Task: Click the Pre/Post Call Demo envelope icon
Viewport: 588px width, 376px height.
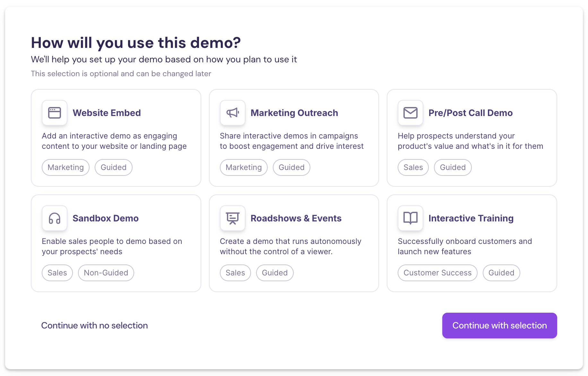Action: [411, 113]
